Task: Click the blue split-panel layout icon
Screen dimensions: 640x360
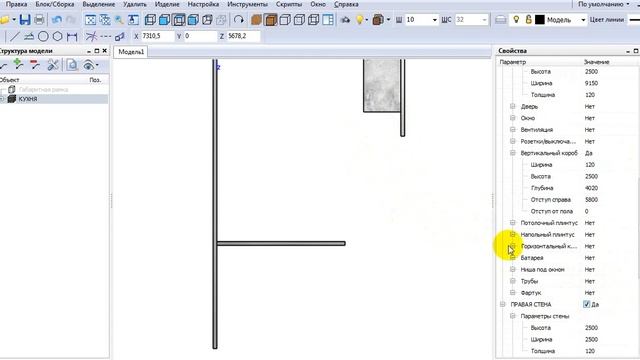Action: (x=328, y=20)
